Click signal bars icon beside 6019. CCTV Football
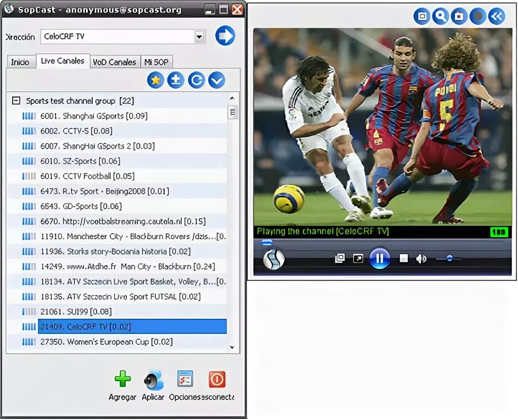518x420 pixels. coord(29,176)
